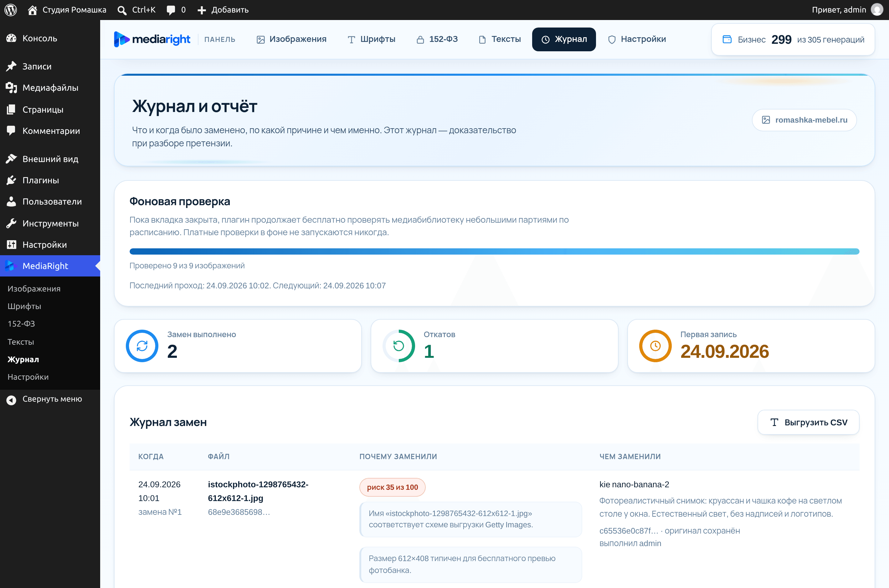Image resolution: width=889 pixels, height=588 pixels.
Task: Click the comments bubble icon in admin bar
Action: click(x=171, y=10)
